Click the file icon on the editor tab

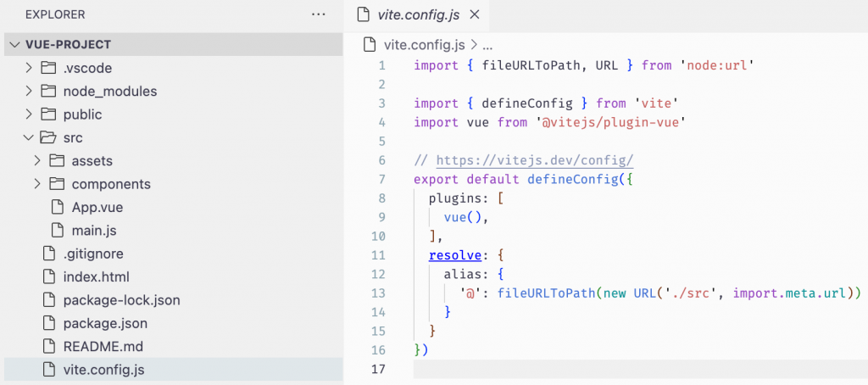(x=363, y=15)
